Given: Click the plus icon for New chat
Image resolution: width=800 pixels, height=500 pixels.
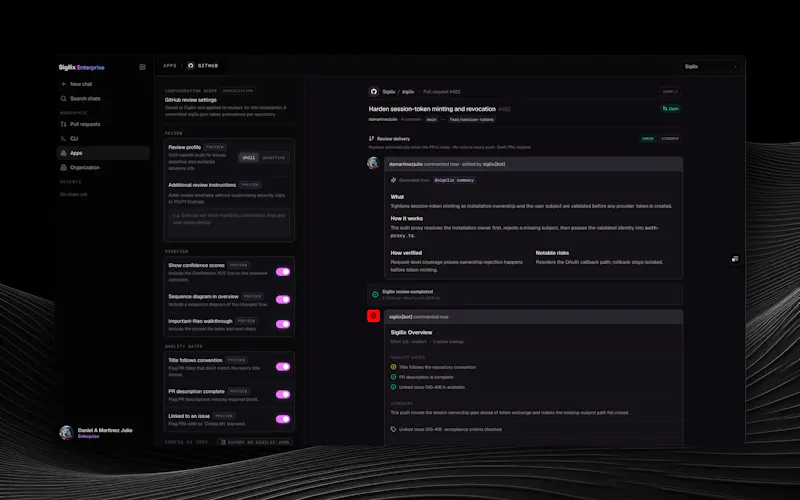Looking at the screenshot, I should [x=63, y=84].
